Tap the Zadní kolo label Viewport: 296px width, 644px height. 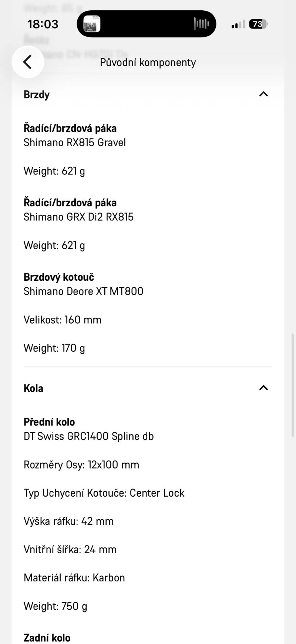tap(47, 638)
